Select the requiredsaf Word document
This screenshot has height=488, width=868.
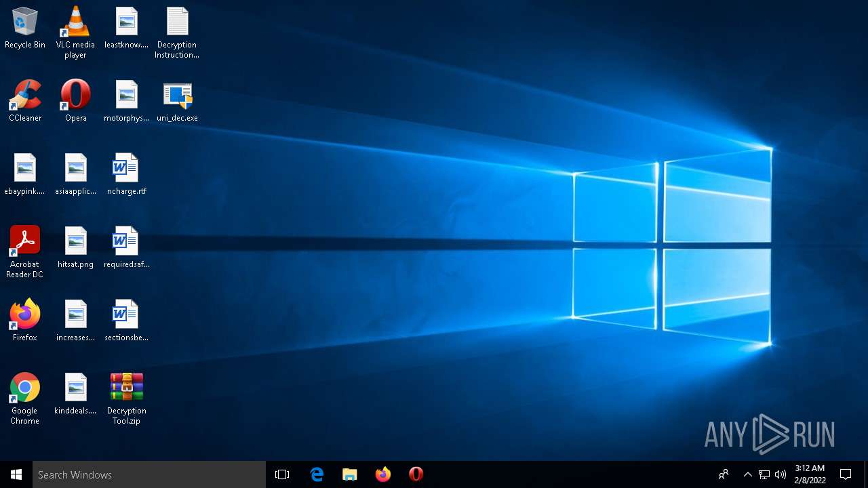127,247
